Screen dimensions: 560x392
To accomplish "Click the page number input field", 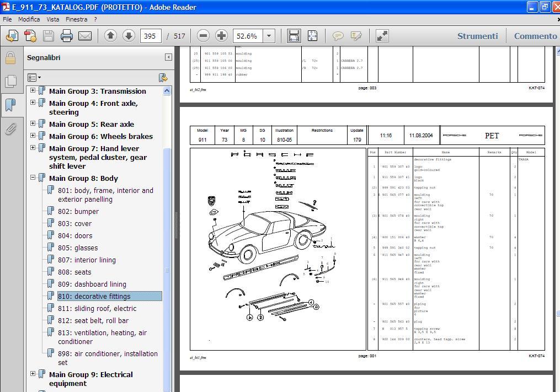I will [151, 36].
